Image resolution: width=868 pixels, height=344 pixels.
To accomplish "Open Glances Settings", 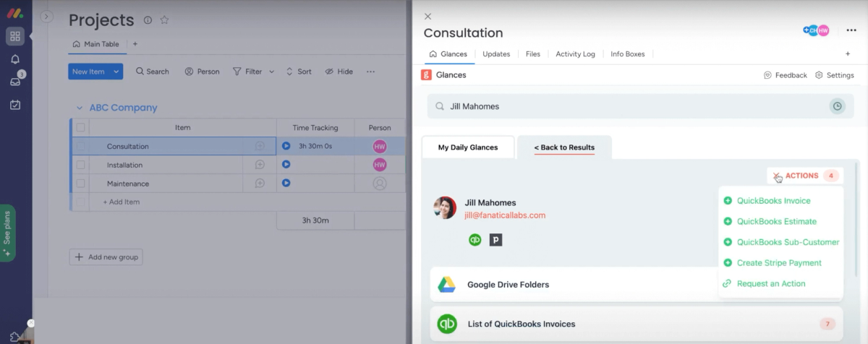I will click(834, 75).
